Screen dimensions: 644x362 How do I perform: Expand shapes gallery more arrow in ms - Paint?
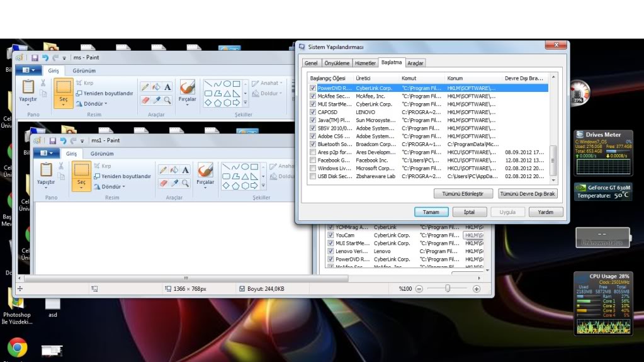coord(245,103)
